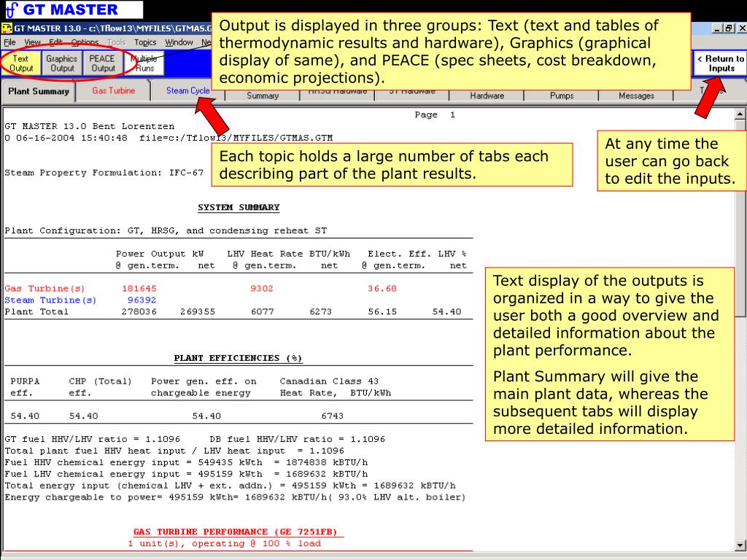Viewport: 747px width, 560px height.
Task: Open the Messages tab
Action: click(636, 96)
